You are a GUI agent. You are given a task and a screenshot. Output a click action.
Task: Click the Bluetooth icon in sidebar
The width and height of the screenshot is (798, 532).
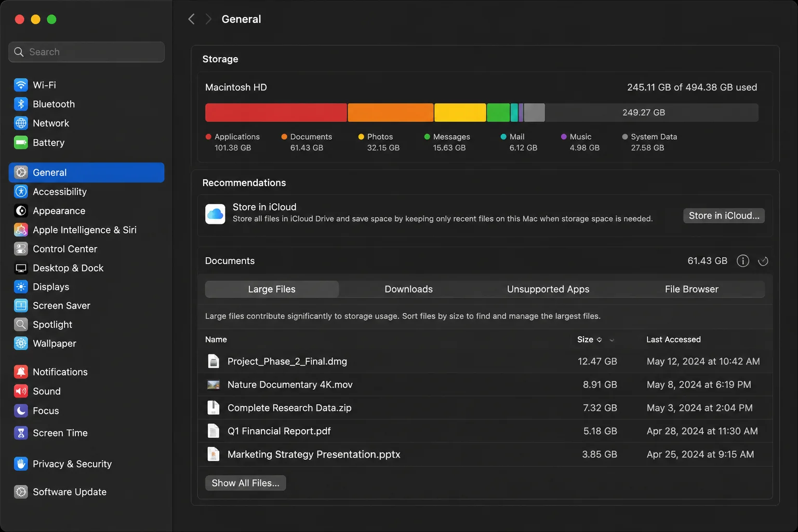21,104
